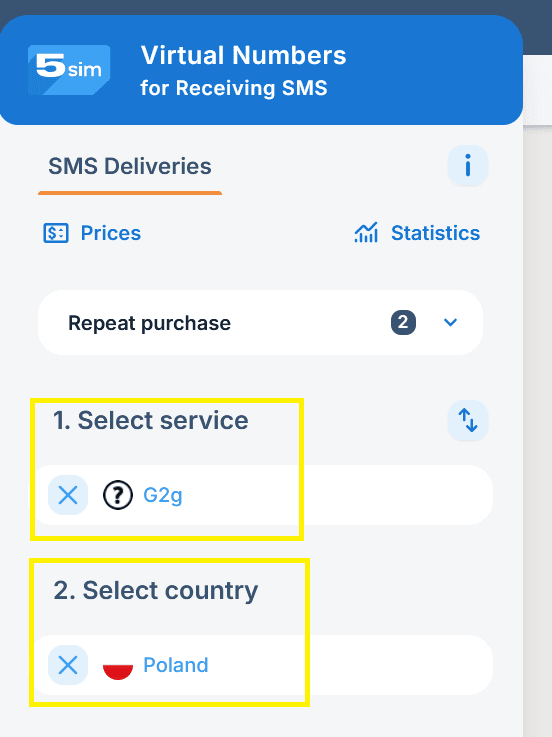Expand the Repeat purchase chevron
The image size is (552, 737).
pos(450,322)
